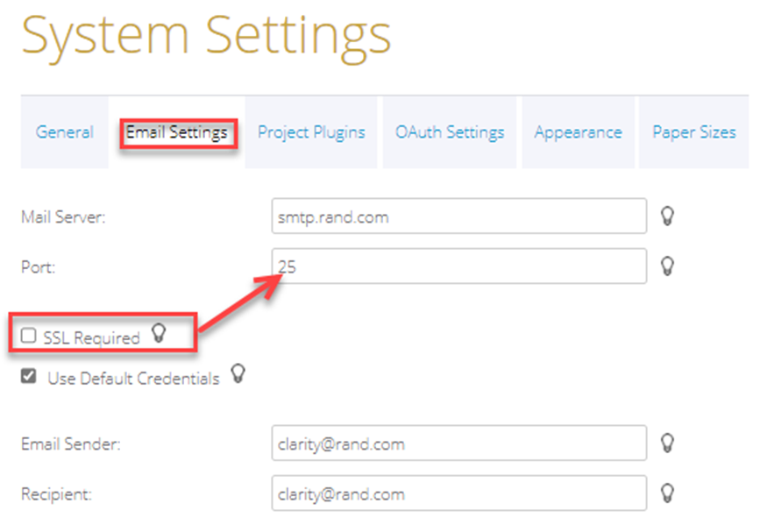This screenshot has height=532, width=767.
Task: Select the Recipient email field
Action: 458,493
